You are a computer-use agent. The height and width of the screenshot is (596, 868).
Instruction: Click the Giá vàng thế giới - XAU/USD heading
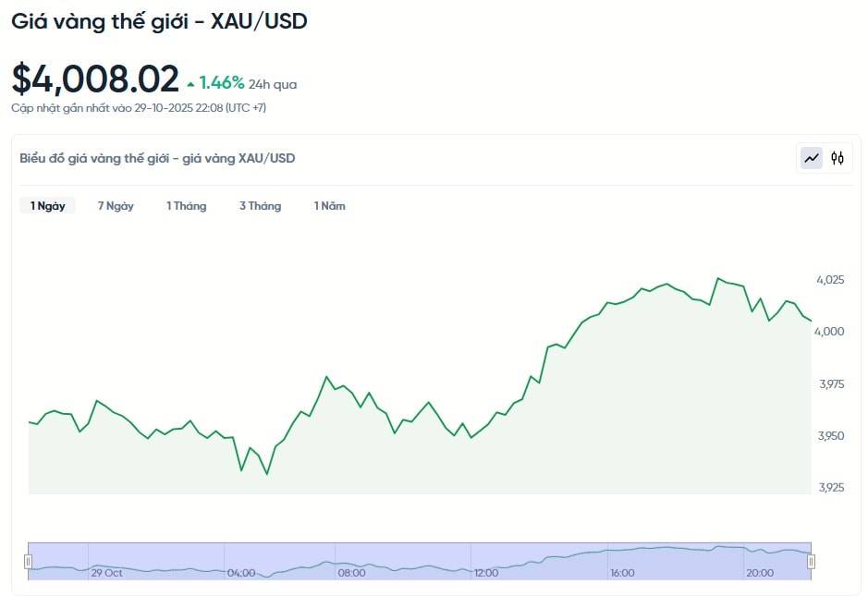coord(159,21)
